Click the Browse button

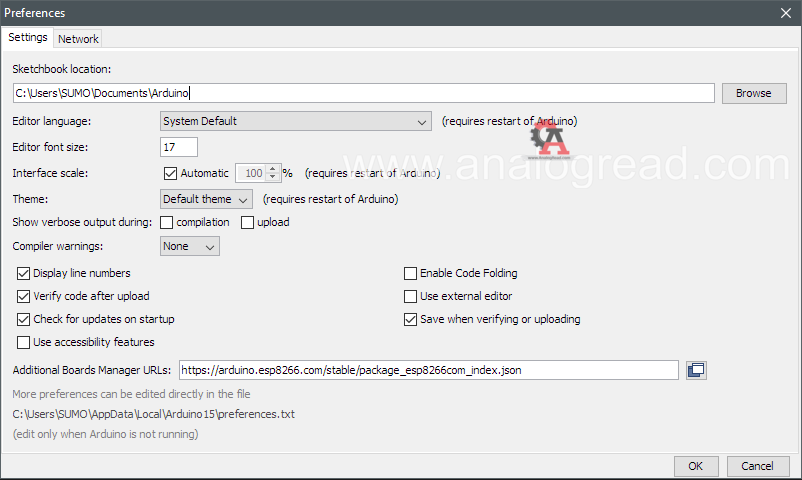754,93
